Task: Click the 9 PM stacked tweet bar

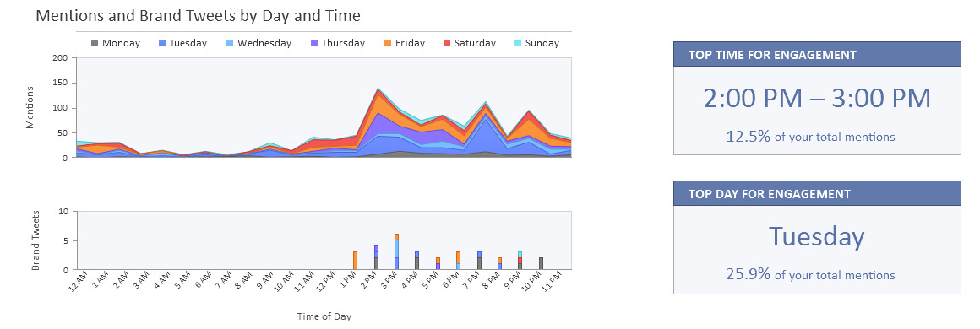Action: 520,261
